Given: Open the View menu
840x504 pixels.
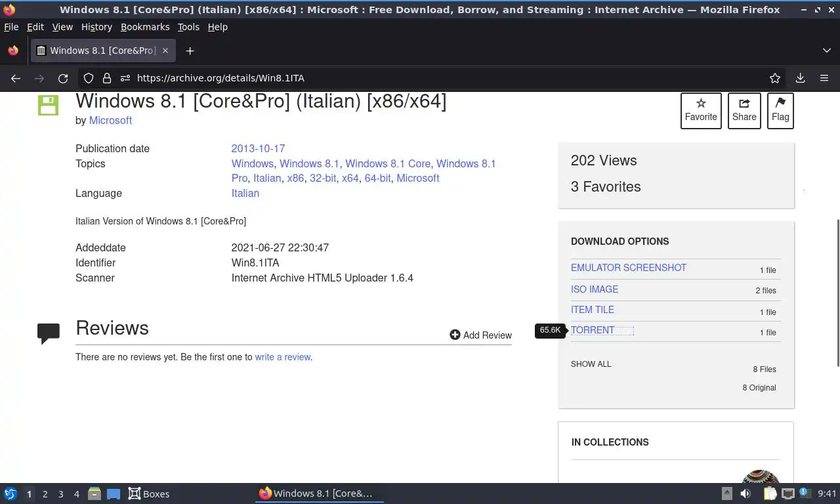Looking at the screenshot, I should coord(62,27).
